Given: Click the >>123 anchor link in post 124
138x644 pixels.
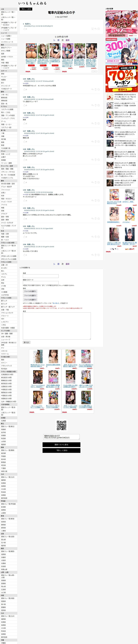Looking at the screenshot, I should click(x=26, y=84).
